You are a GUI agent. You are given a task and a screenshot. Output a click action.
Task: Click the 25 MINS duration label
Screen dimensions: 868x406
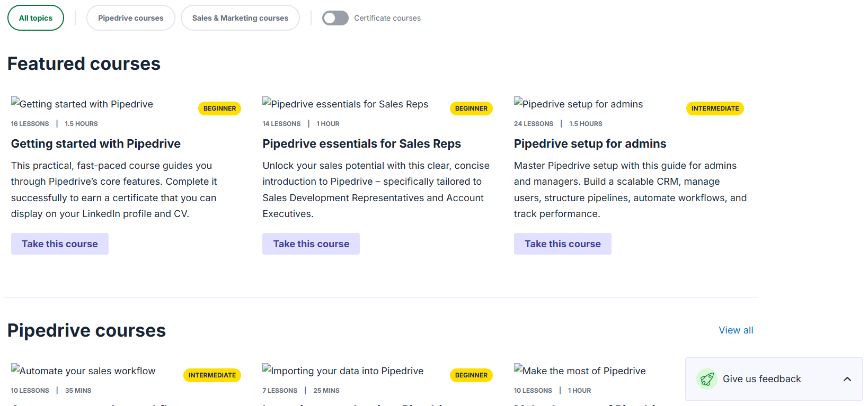click(x=326, y=391)
